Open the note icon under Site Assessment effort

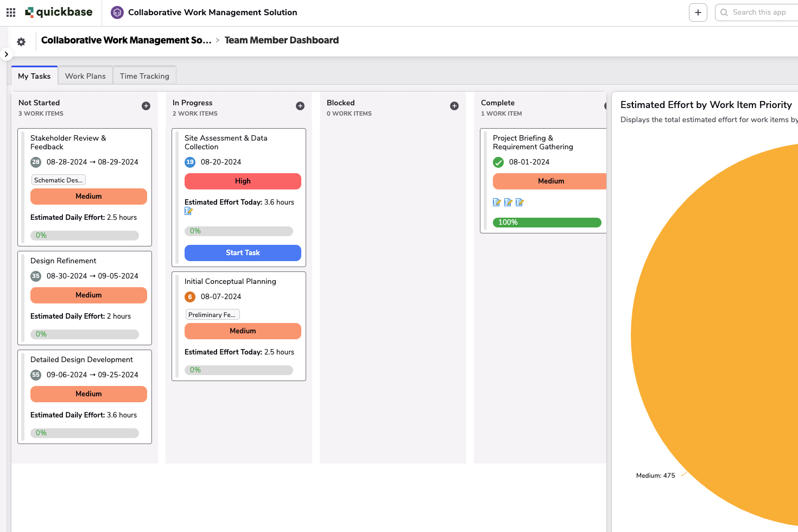coord(189,211)
